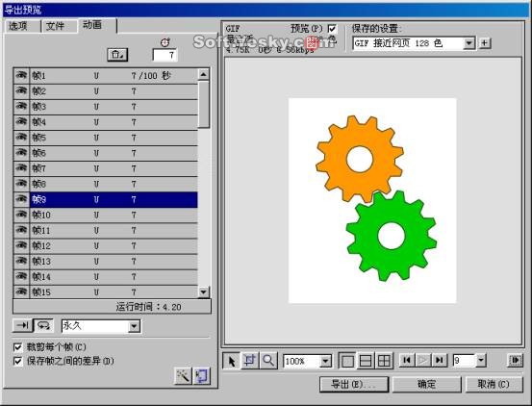Screen dimensions: 532x406
Task: Jump to the first frame
Action: pos(407,360)
